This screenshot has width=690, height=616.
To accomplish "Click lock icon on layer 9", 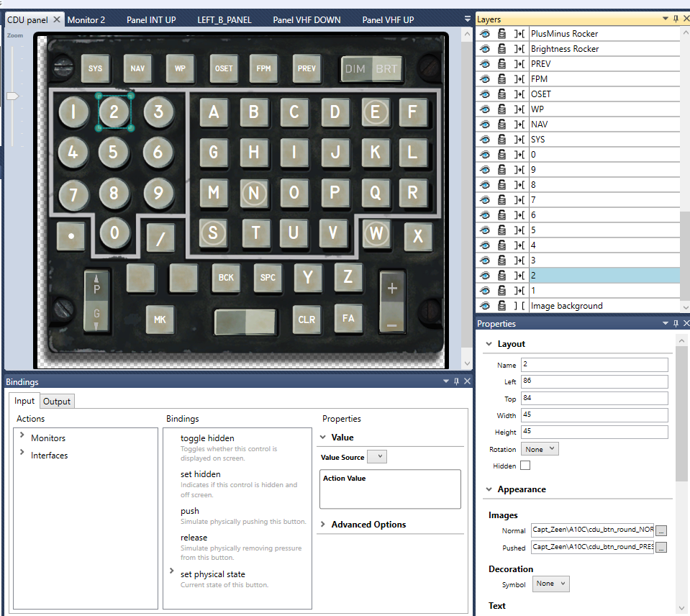I will 501,170.
